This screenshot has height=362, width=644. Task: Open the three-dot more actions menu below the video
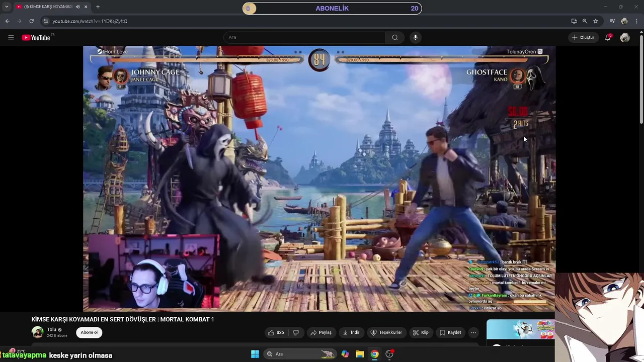click(473, 332)
